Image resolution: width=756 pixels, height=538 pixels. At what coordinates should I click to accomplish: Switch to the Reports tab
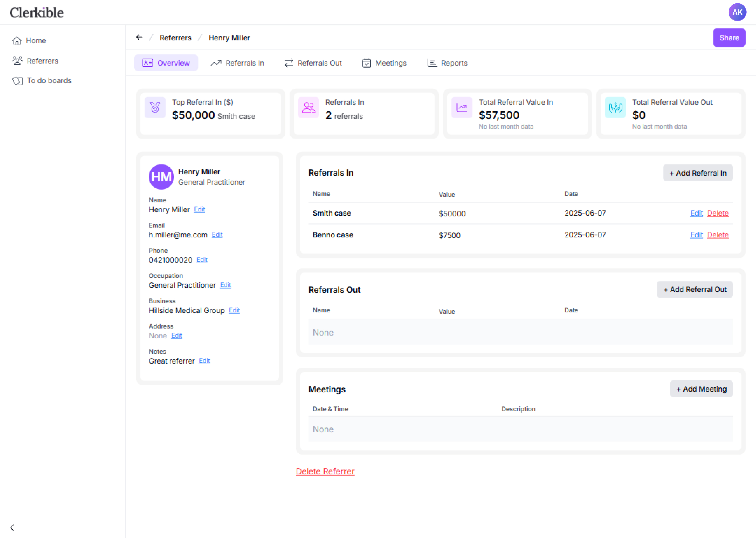point(447,63)
